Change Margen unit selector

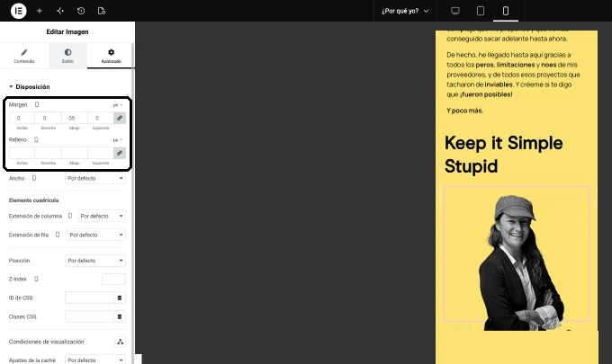tap(118, 105)
